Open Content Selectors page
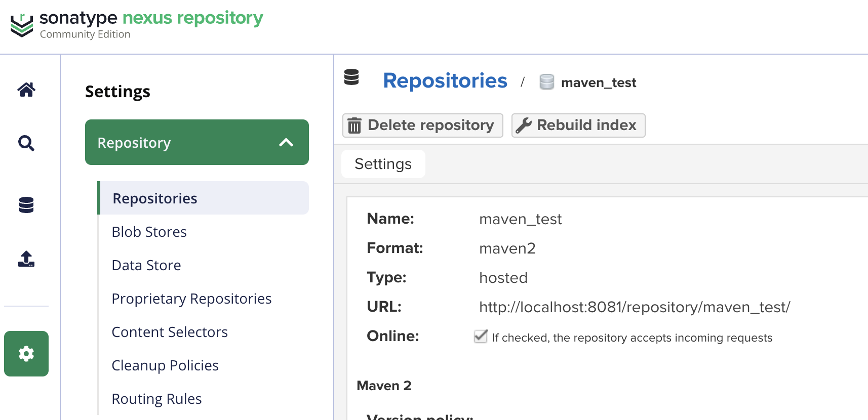The image size is (868, 420). click(170, 332)
